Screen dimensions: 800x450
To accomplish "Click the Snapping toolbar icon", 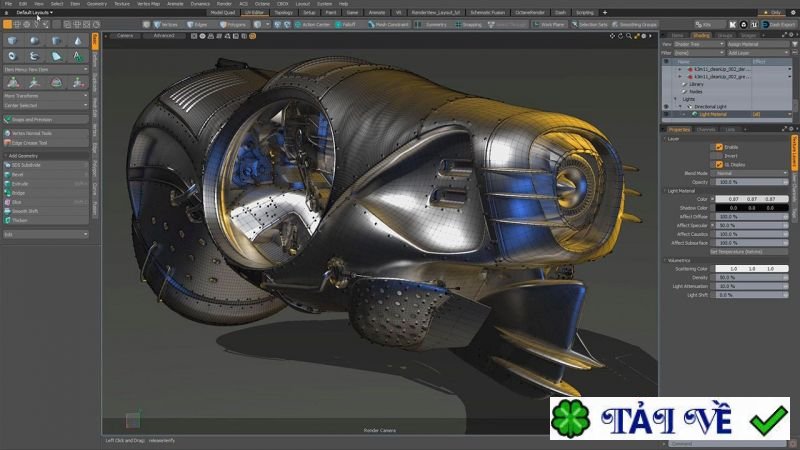I will tap(467, 24).
